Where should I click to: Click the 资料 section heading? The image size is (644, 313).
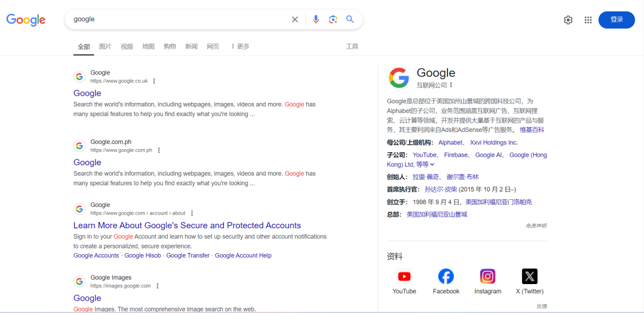(x=395, y=256)
